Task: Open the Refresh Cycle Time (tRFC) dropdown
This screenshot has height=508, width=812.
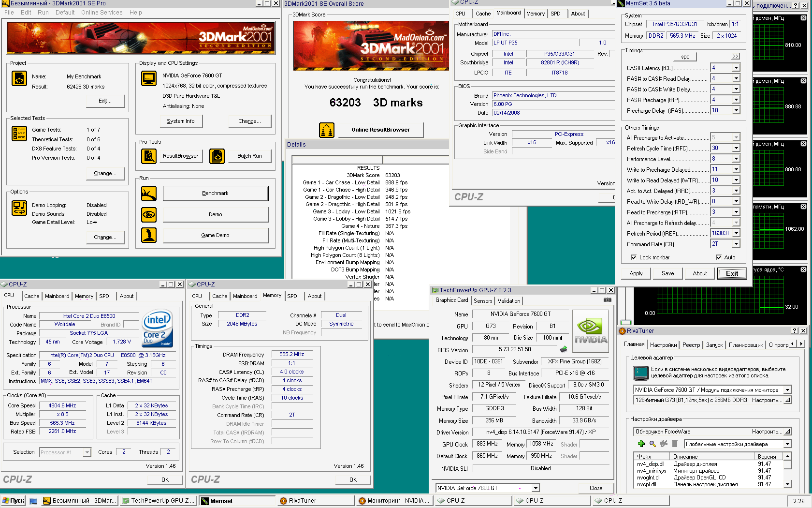Action: [x=736, y=148]
